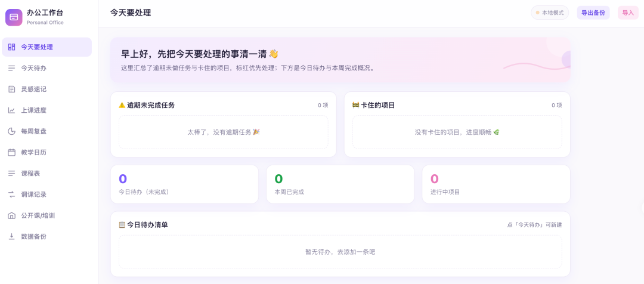Image resolution: width=644 pixels, height=284 pixels.
Task: Click the 导出备份 button
Action: [x=593, y=13]
